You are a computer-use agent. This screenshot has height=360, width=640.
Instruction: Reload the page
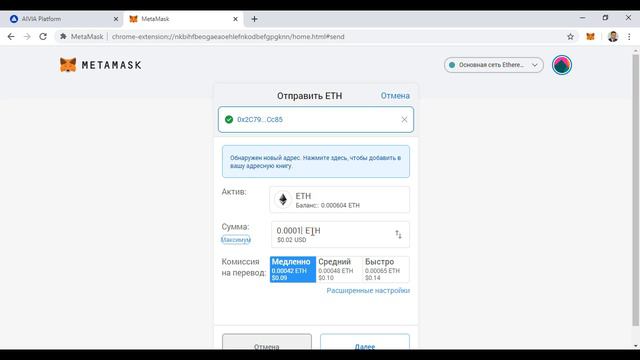[43, 36]
